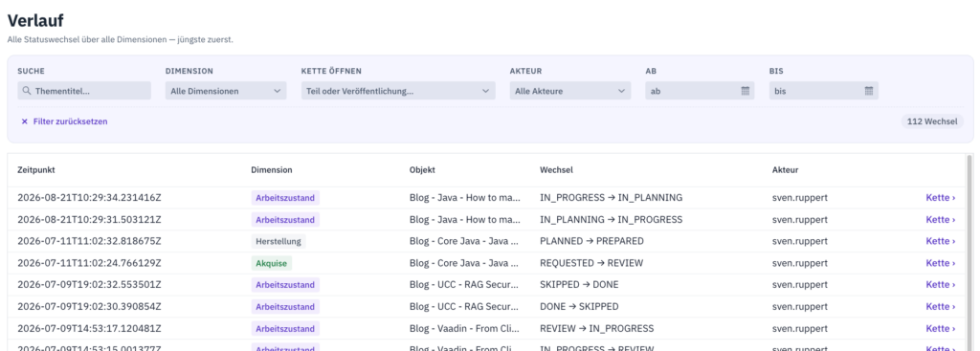Open the Alle Dimensionen dropdown

[226, 91]
